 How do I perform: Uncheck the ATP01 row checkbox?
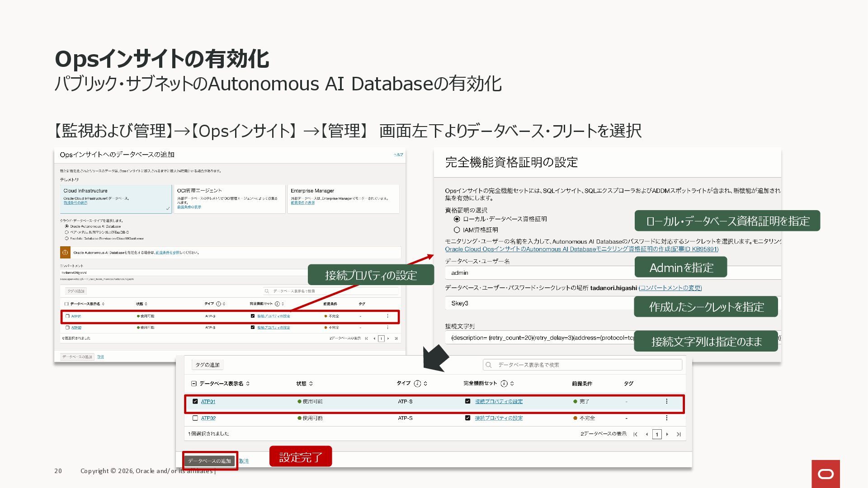click(195, 401)
